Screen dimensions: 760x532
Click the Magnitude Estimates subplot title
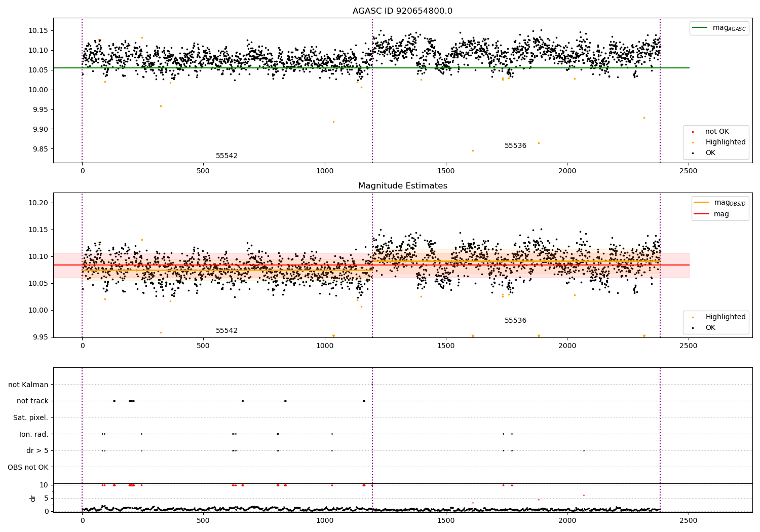pos(402,186)
